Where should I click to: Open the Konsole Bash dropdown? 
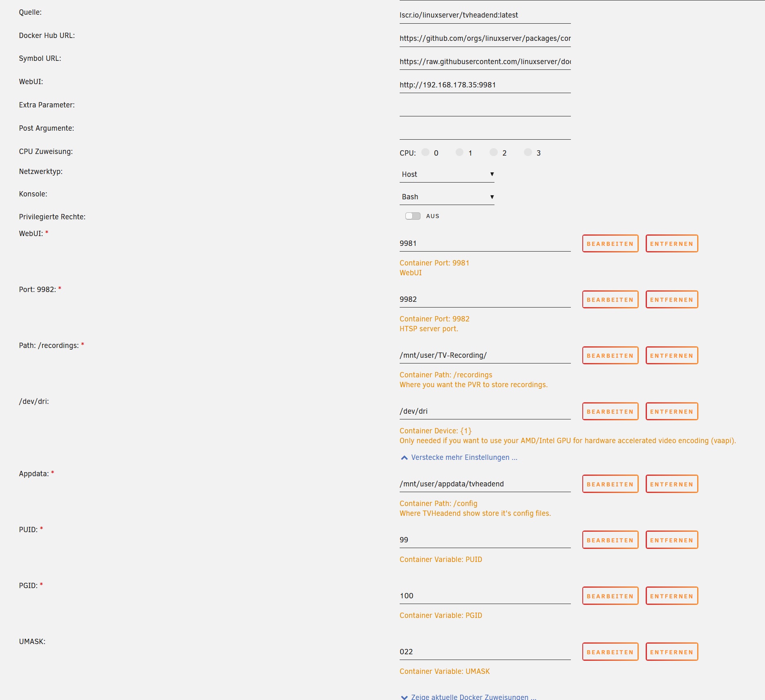click(447, 197)
